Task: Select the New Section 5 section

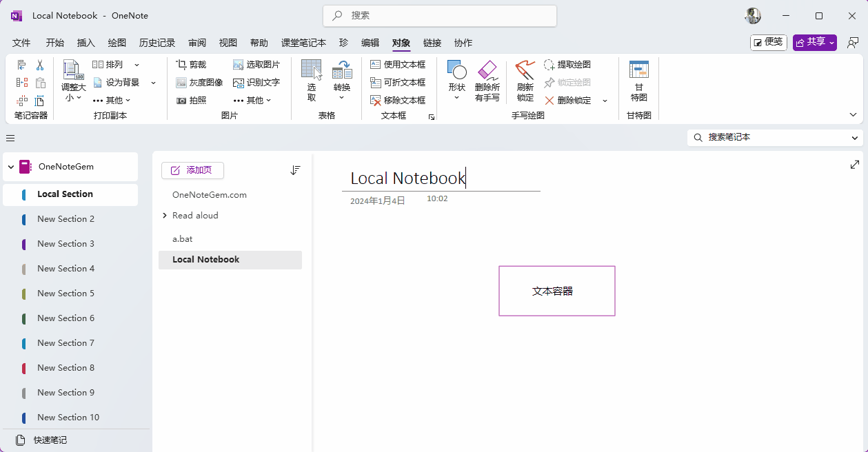Action: point(65,294)
